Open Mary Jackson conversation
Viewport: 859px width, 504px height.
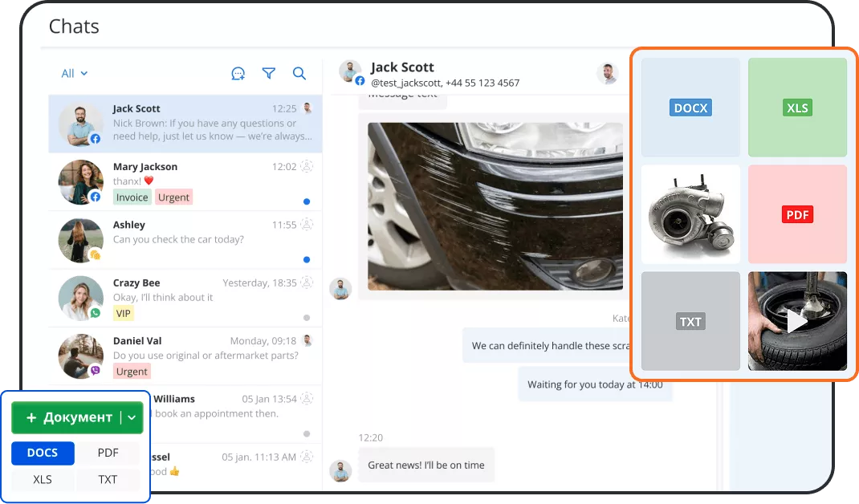(185, 182)
